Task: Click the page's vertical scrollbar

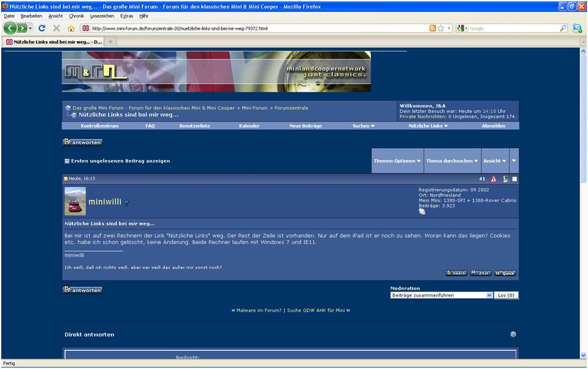Action: (583, 186)
